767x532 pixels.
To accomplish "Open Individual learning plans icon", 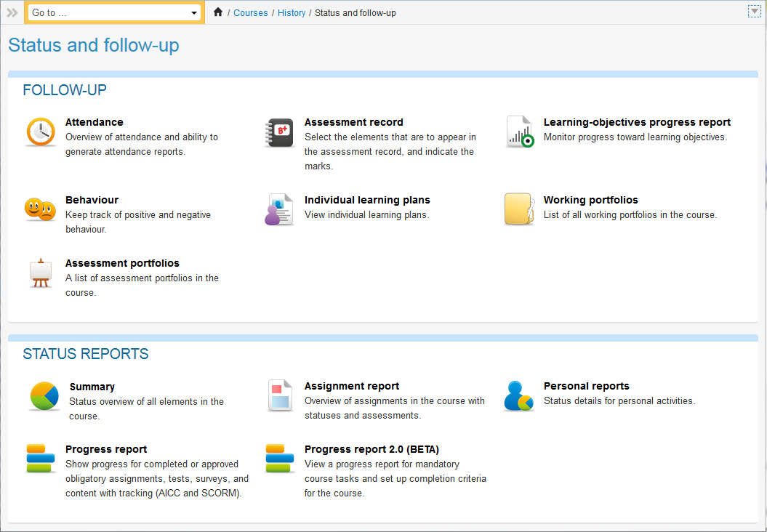I will (x=278, y=210).
